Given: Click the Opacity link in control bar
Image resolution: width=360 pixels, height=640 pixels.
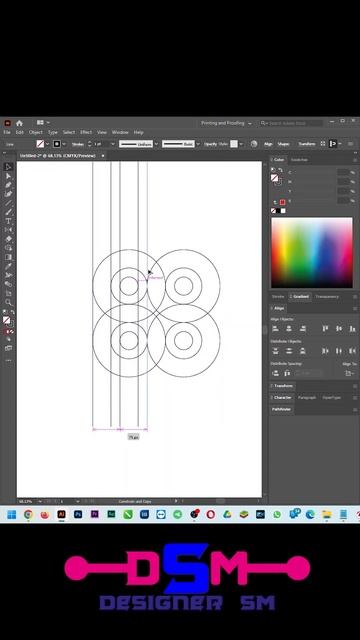Looking at the screenshot, I should click(211, 144).
